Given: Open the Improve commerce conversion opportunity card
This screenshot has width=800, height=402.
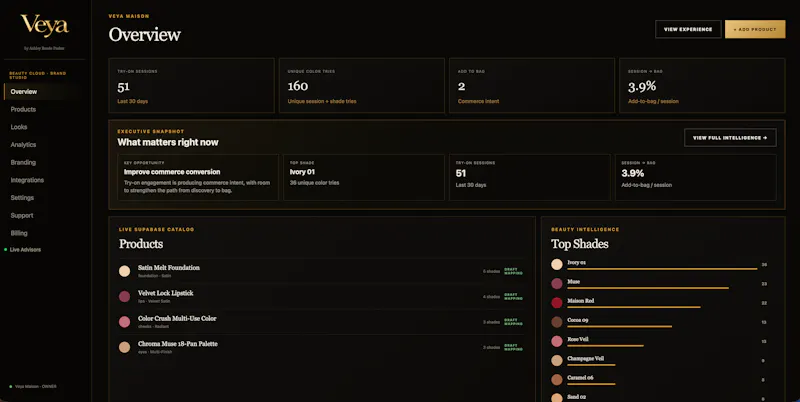Looking at the screenshot, I should point(198,177).
